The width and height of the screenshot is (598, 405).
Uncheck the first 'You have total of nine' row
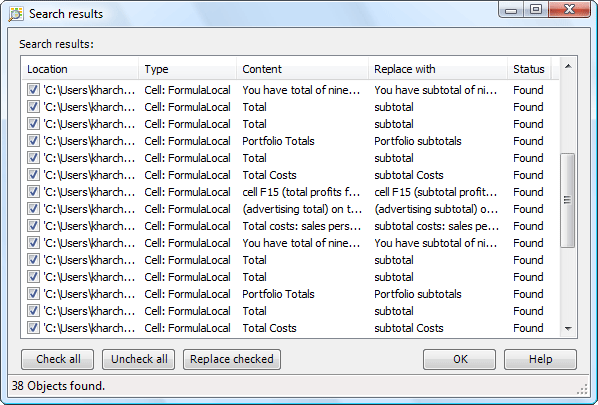(x=33, y=90)
